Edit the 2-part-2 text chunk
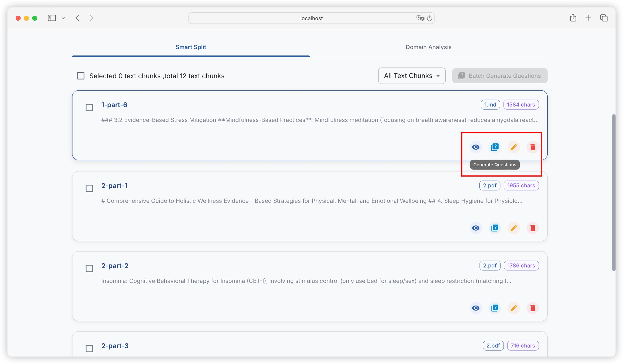The image size is (623, 364). click(513, 308)
